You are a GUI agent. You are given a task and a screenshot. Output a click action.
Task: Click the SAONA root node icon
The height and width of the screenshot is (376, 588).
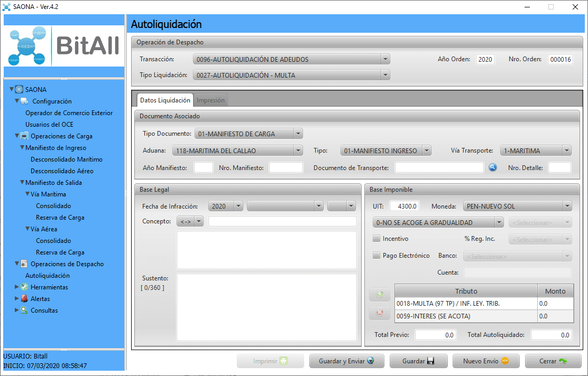click(x=19, y=90)
